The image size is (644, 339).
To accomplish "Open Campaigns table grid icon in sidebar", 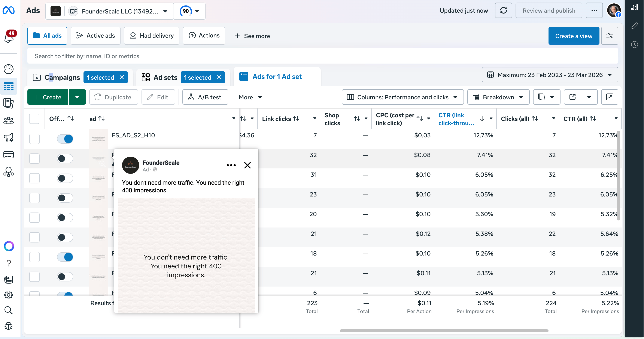I will pos(9,87).
